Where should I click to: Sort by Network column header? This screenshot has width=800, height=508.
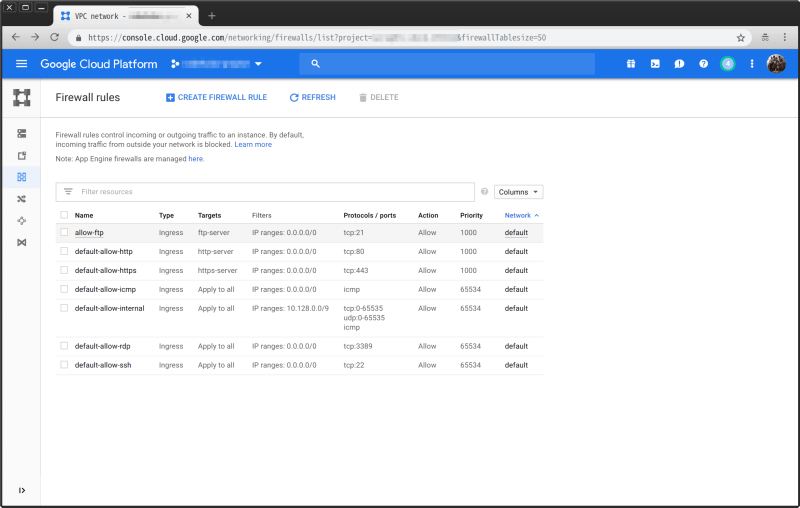[521, 215]
